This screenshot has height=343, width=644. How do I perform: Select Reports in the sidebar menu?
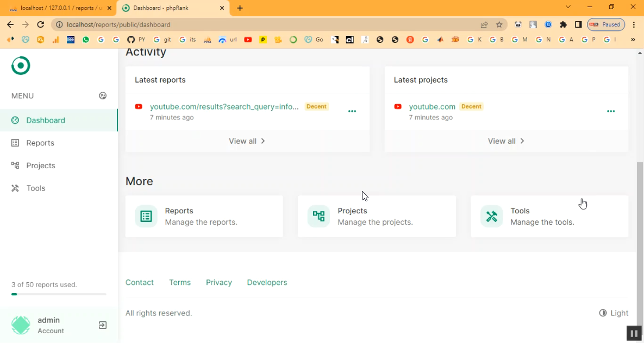coord(40,143)
